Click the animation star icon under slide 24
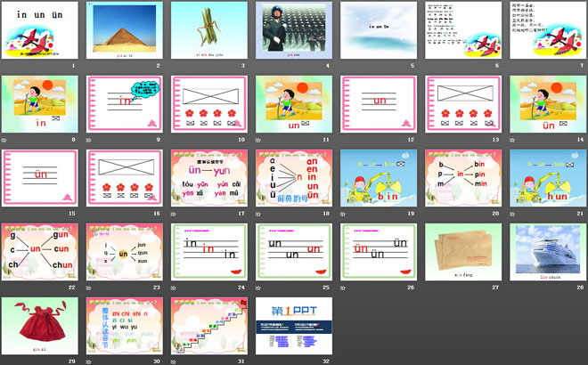This screenshot has height=365, width=588. (175, 288)
